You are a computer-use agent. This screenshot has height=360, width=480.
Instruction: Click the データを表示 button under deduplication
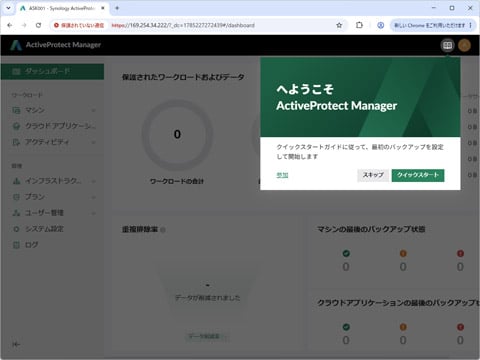click(x=207, y=336)
